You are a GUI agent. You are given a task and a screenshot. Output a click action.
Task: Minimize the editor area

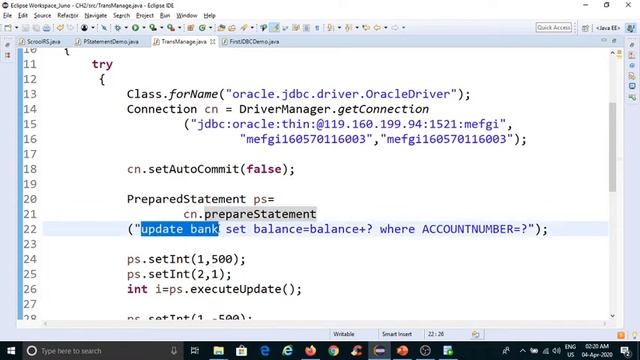pyautogui.click(x=604, y=40)
